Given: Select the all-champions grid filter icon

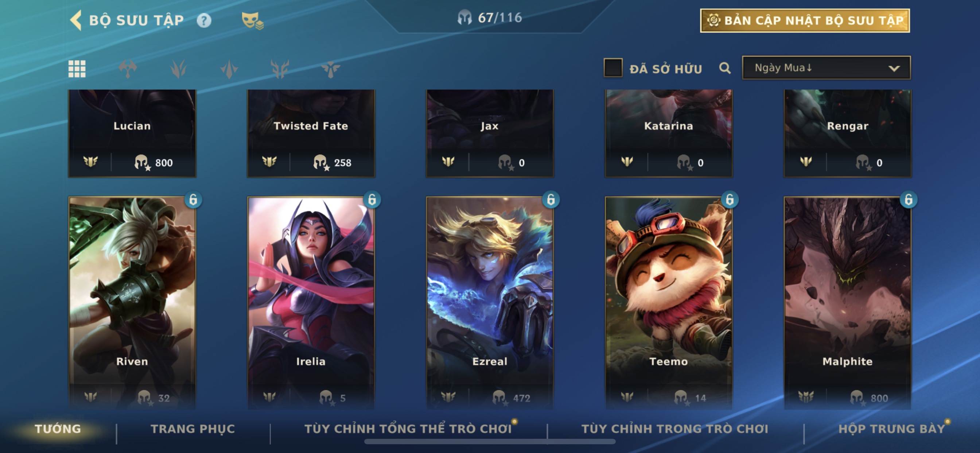Looking at the screenshot, I should tap(77, 69).
